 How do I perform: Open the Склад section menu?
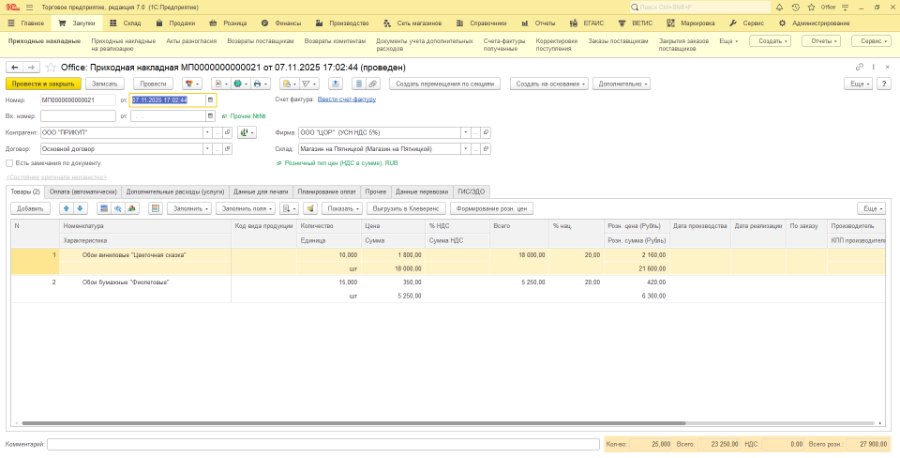tap(126, 24)
